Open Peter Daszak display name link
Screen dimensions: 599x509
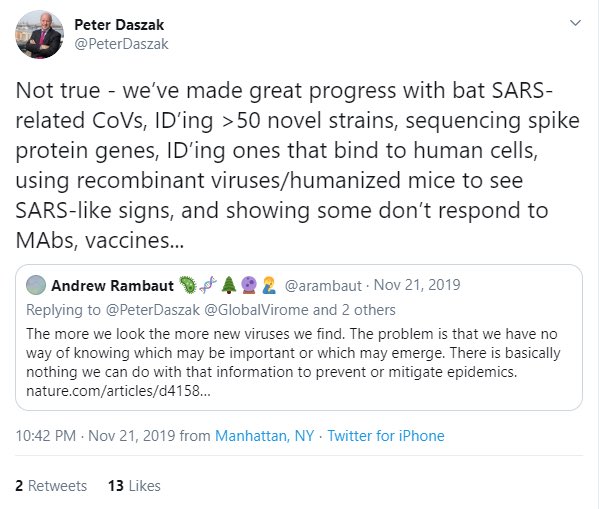point(119,25)
